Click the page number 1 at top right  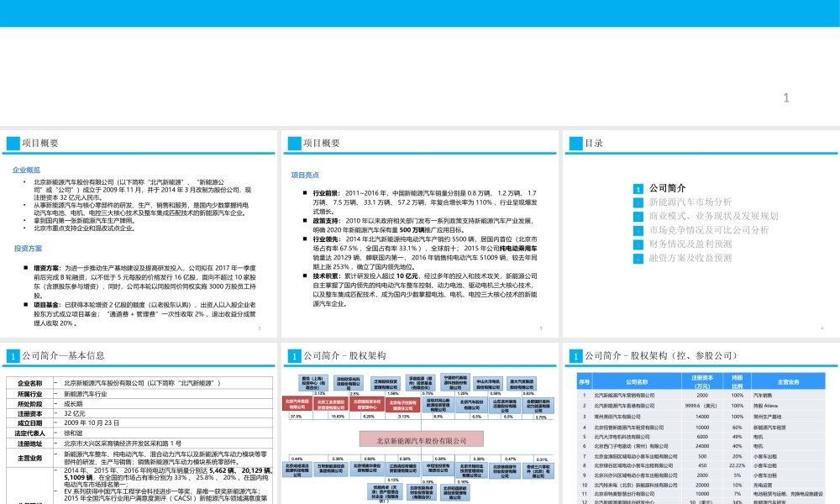785,97
